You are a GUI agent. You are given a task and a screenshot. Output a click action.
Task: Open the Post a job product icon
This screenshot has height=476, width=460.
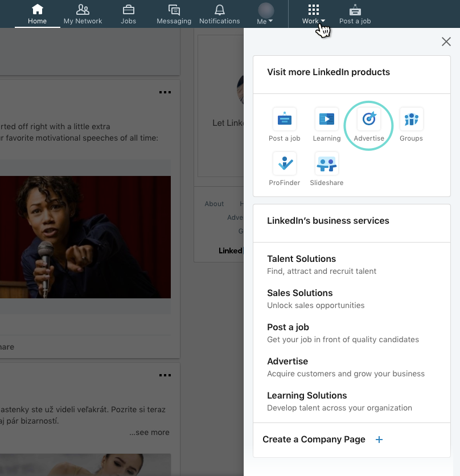[x=284, y=120]
